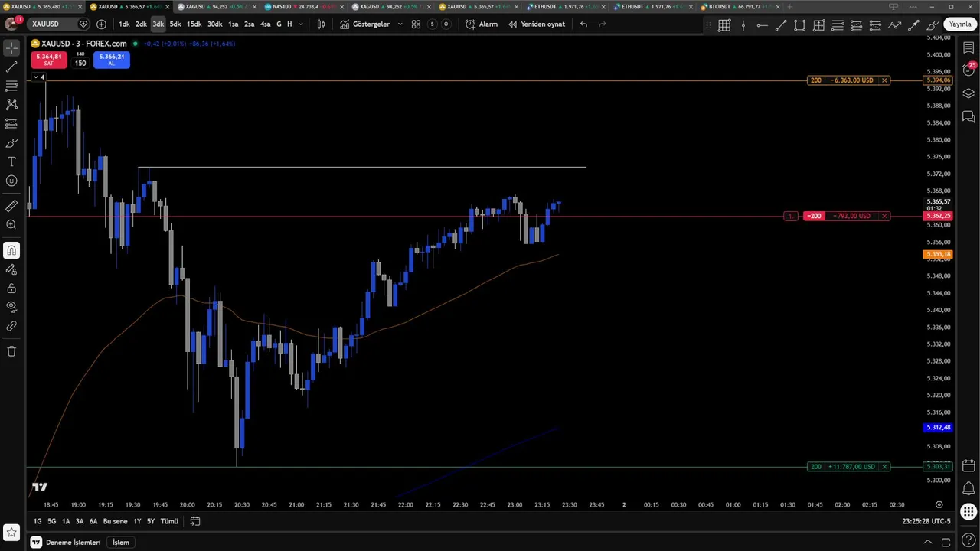Toggle magnet mode for drawings
Viewport: 980px width, 551px height.
(11, 250)
